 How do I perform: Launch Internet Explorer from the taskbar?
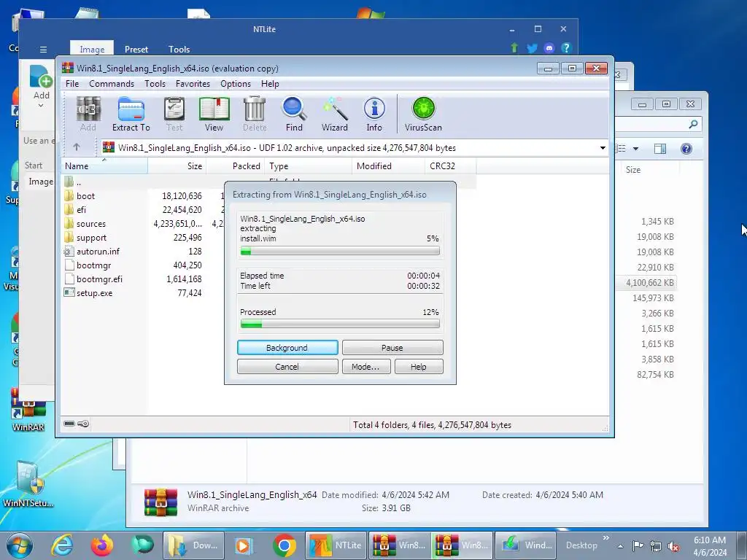coord(63,545)
